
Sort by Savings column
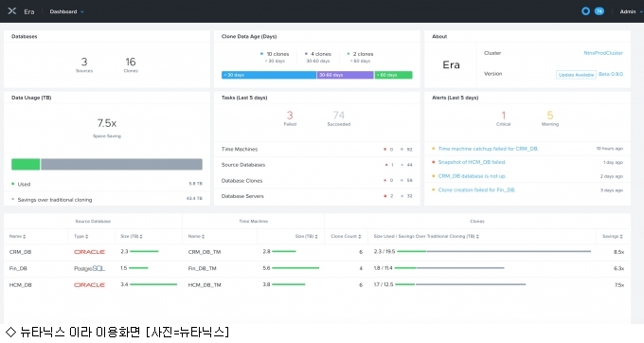point(613,236)
